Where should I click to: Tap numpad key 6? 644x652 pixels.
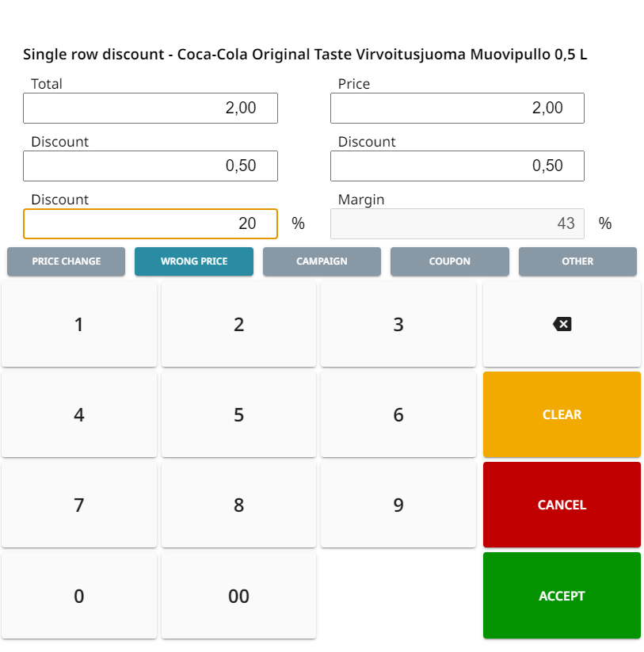[x=398, y=414]
